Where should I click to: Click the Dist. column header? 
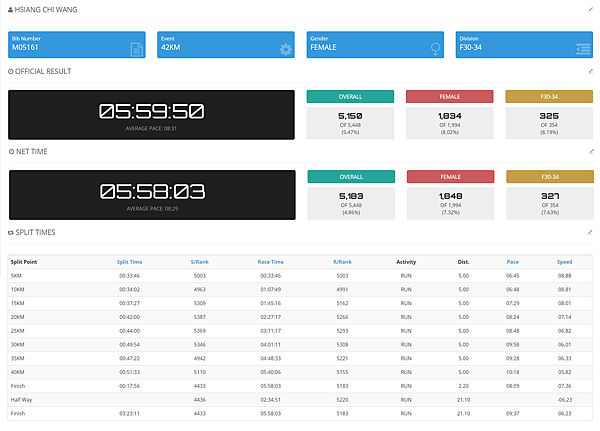point(463,262)
